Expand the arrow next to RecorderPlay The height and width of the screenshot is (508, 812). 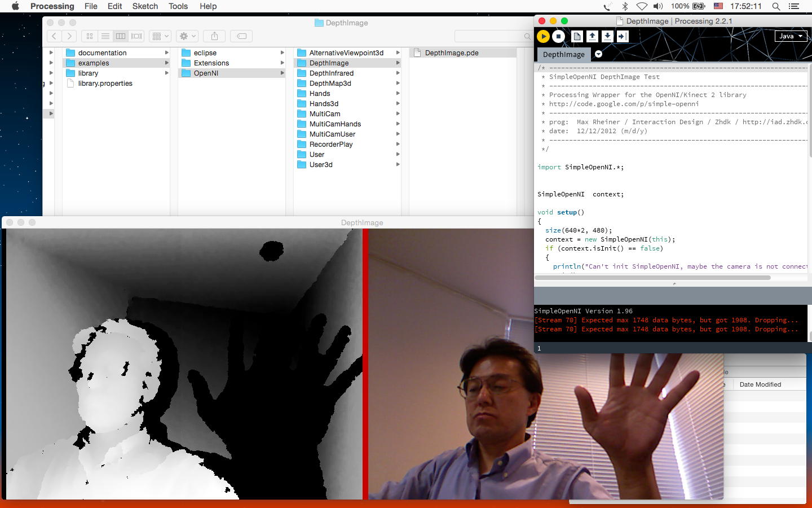[x=398, y=144]
